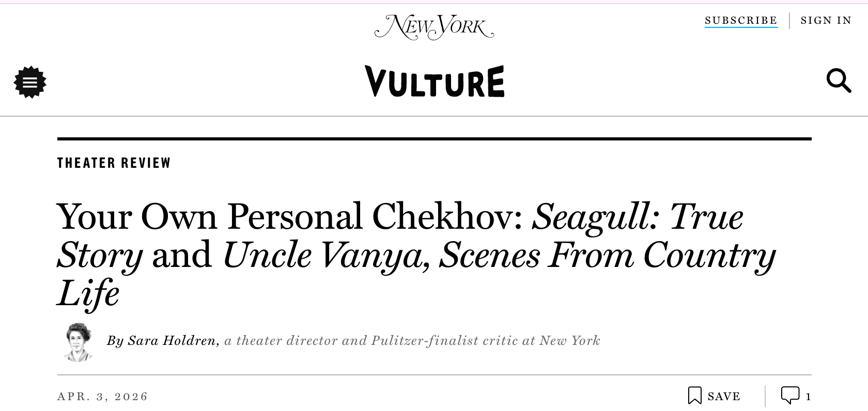Click Sign In

pos(826,20)
